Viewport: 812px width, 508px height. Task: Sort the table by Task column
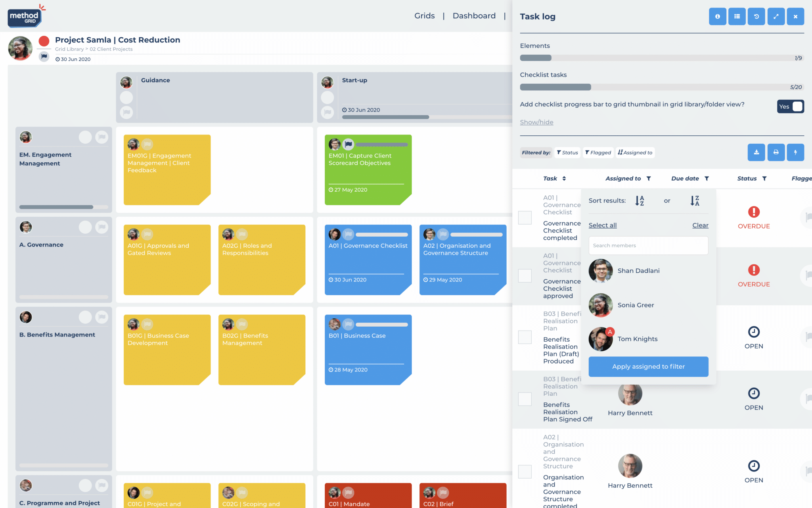564,179
